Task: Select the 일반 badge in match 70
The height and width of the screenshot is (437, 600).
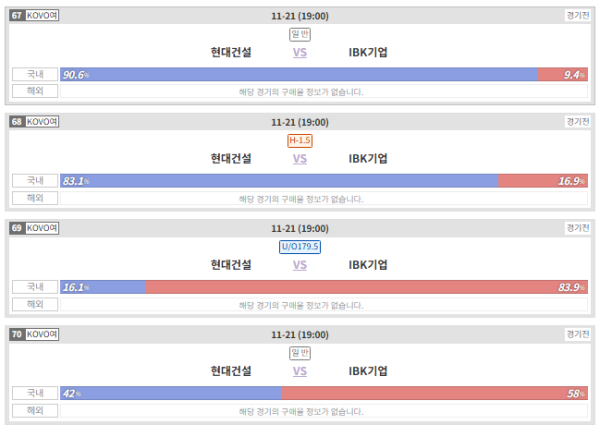Action: point(300,353)
